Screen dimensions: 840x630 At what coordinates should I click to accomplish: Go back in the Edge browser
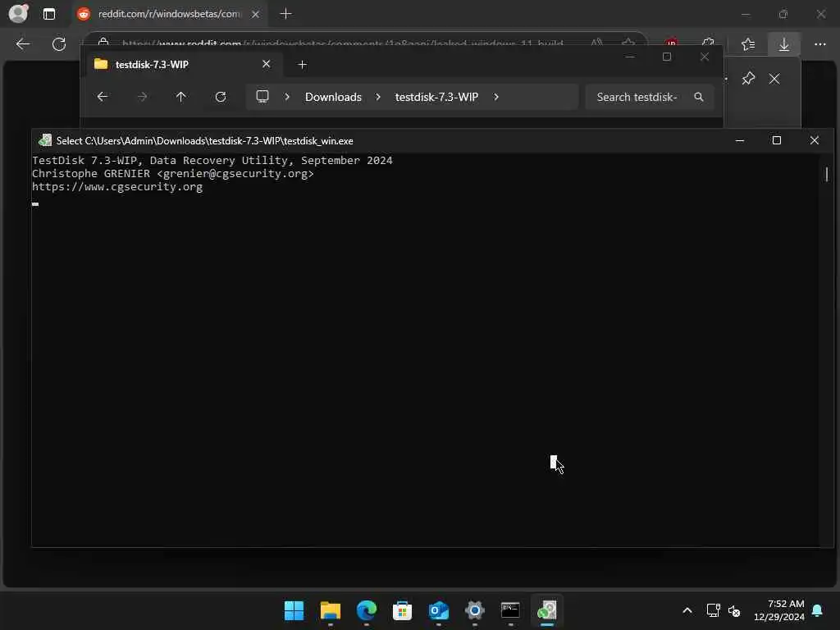point(23,44)
